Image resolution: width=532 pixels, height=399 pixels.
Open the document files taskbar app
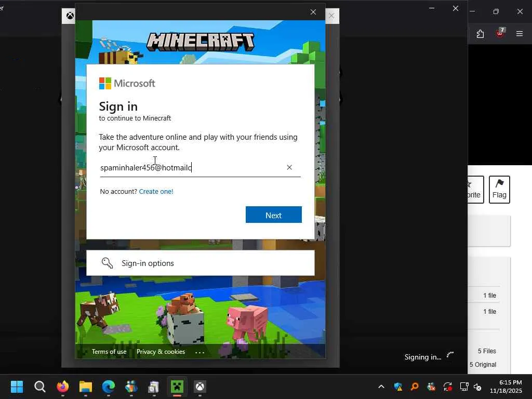pos(154,387)
